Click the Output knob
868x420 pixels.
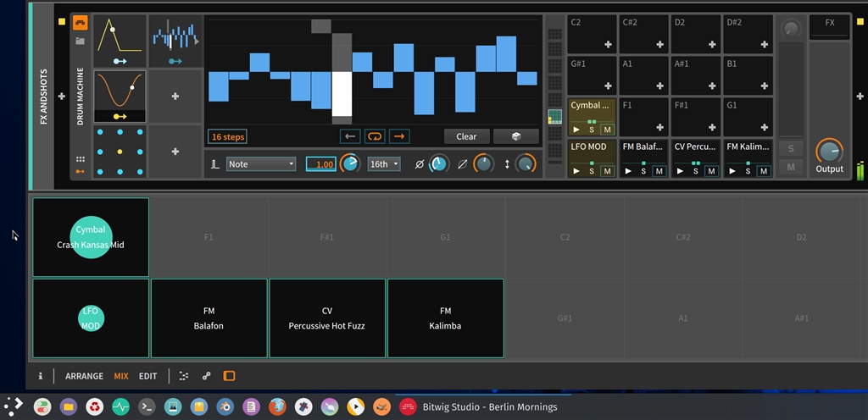coord(829,151)
